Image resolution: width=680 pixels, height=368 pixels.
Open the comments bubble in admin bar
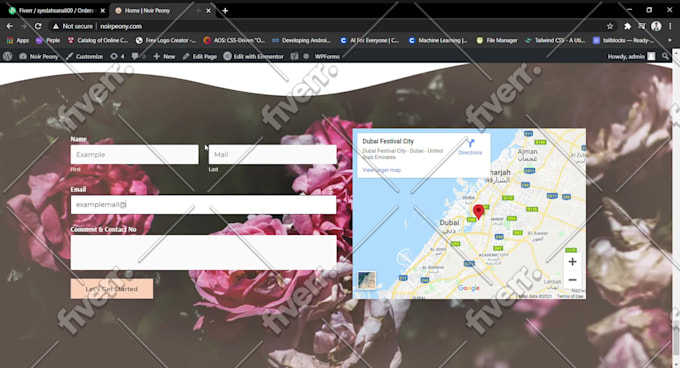[138, 56]
